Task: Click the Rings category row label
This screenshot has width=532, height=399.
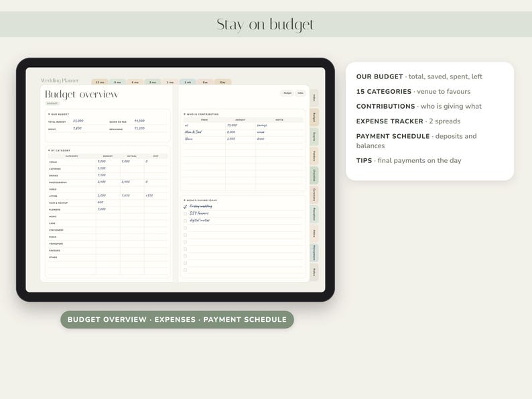Action: (x=53, y=237)
